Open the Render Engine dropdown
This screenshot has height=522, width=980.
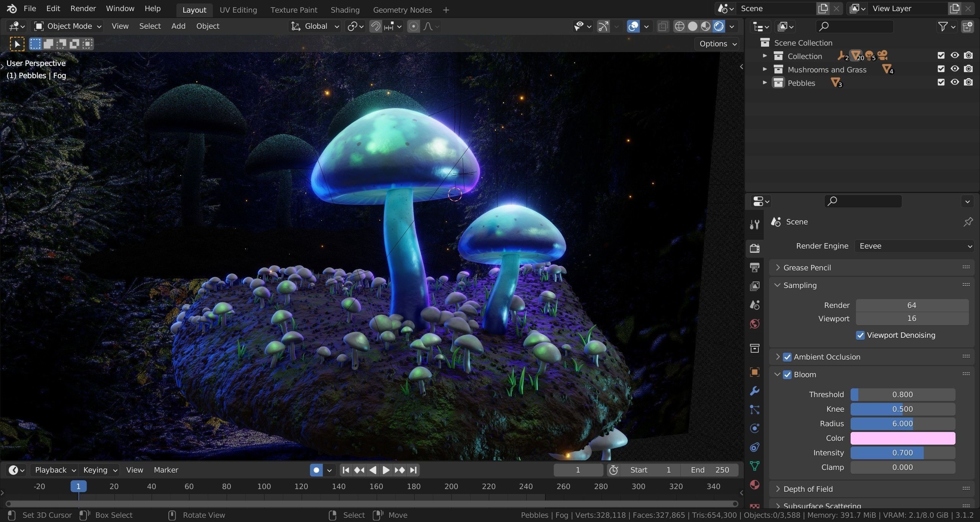pos(914,246)
